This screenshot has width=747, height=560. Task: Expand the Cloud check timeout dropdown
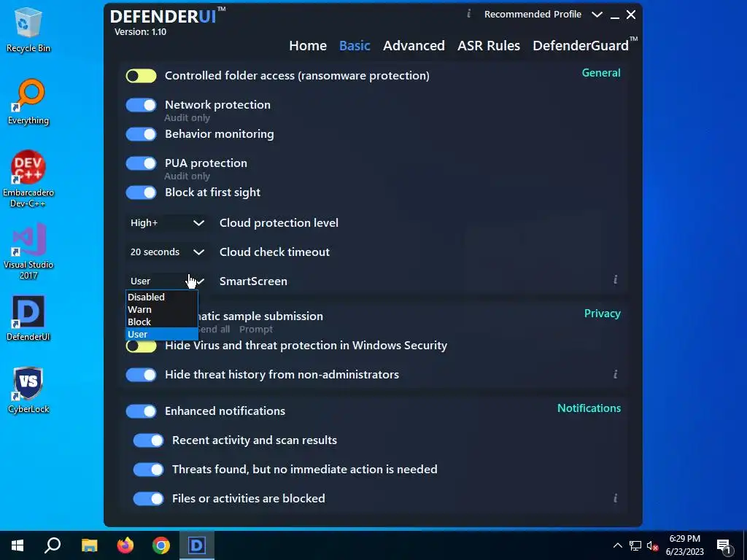tap(167, 252)
